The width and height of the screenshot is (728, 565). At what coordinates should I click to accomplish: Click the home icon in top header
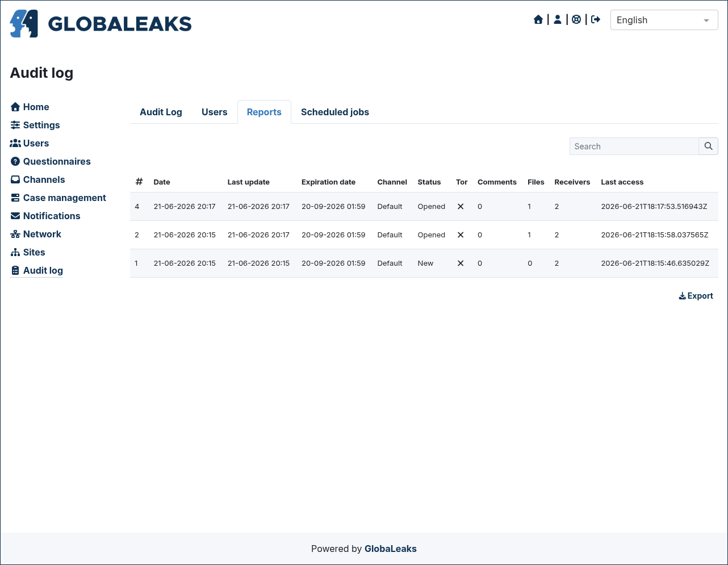(538, 20)
